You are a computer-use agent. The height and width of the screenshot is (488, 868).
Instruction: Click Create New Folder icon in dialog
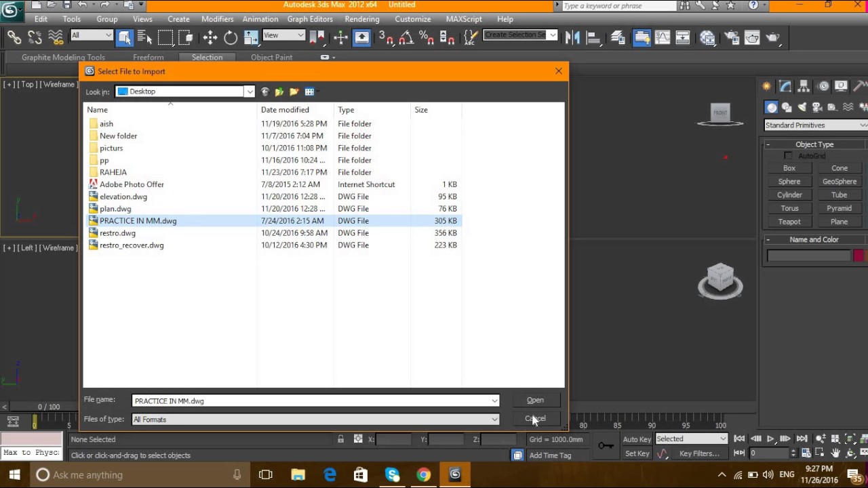point(294,91)
